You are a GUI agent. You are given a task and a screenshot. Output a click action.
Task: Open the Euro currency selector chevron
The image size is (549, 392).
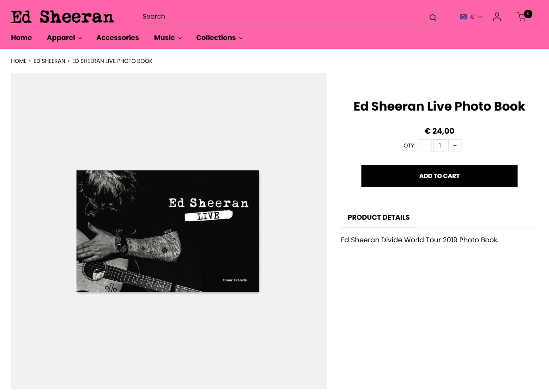480,17
